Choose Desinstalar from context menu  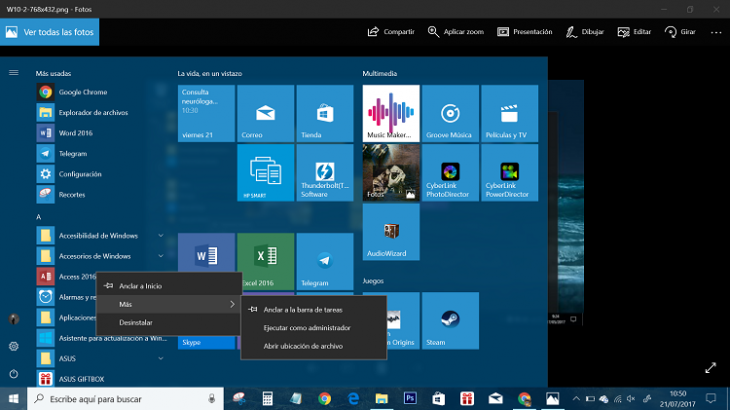coord(169,322)
